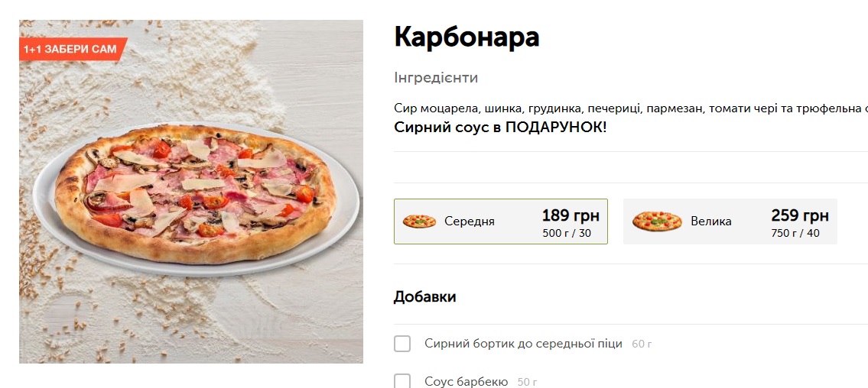868x388 pixels.
Task: Click the small pizza icon beside Середня
Action: tap(419, 221)
